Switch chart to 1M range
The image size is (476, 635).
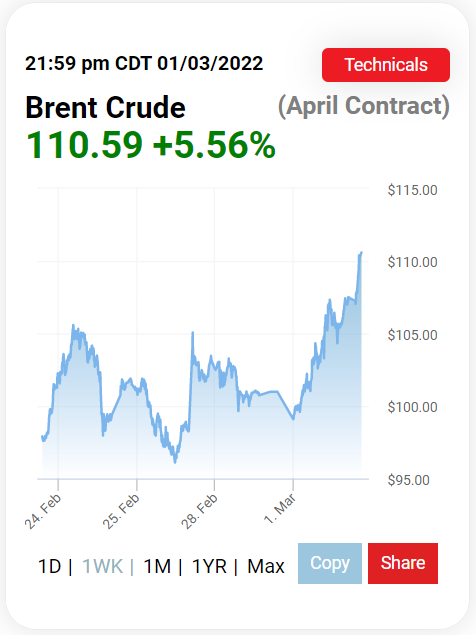(157, 566)
